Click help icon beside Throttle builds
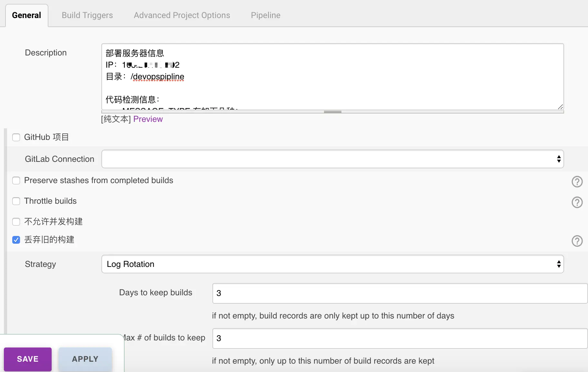The image size is (588, 372). (577, 202)
